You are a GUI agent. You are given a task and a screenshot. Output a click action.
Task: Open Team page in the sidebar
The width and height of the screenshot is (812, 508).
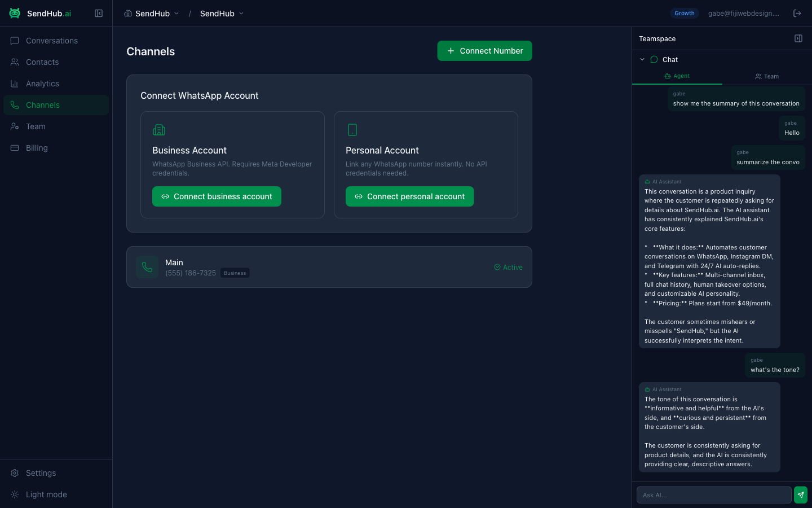[56, 126]
